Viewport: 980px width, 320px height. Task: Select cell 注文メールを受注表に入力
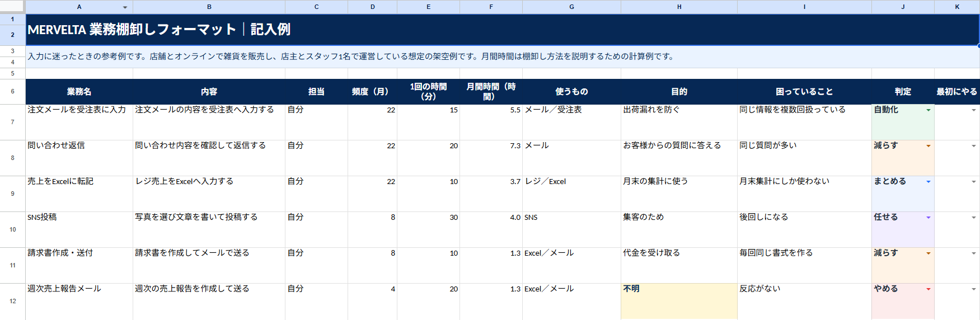(x=79, y=122)
